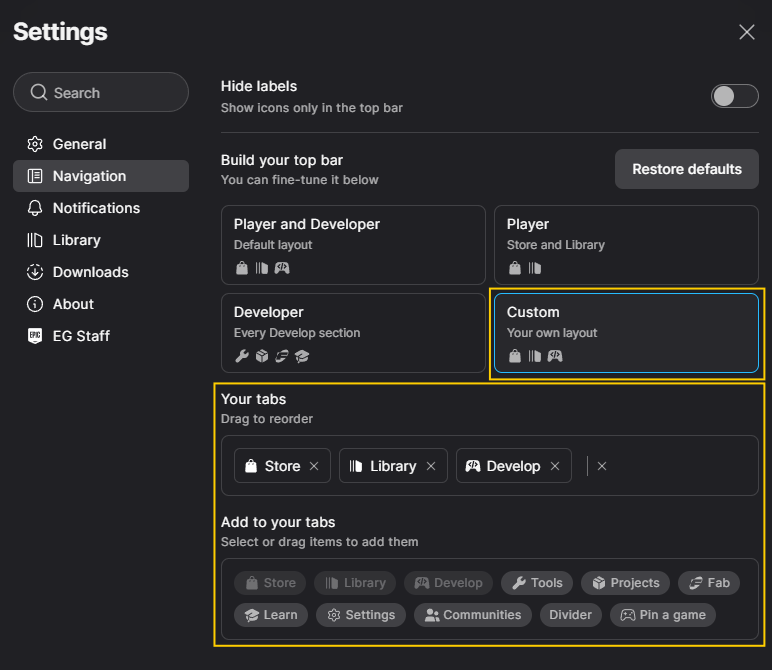Add Learn to your tabs
Image resolution: width=772 pixels, height=670 pixels.
pos(271,615)
